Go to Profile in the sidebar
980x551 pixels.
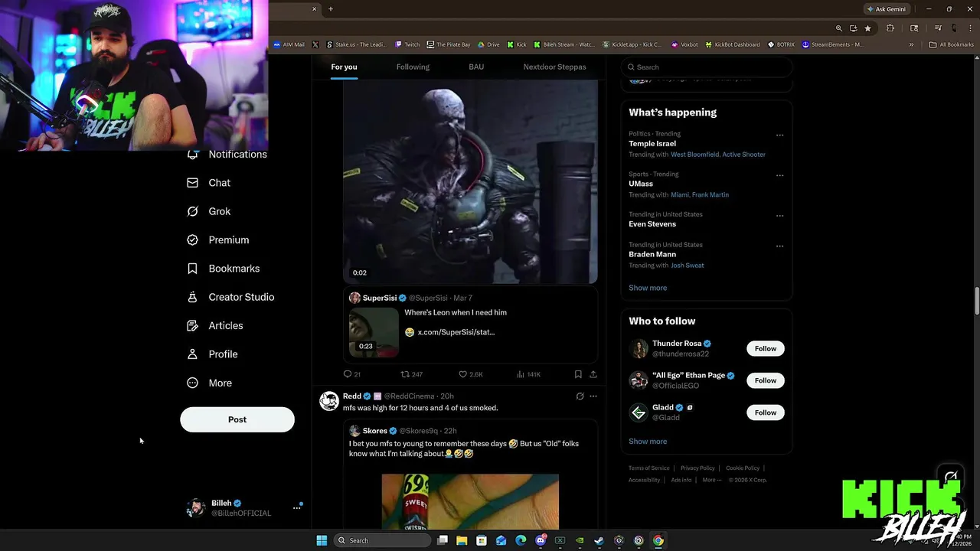213,354
